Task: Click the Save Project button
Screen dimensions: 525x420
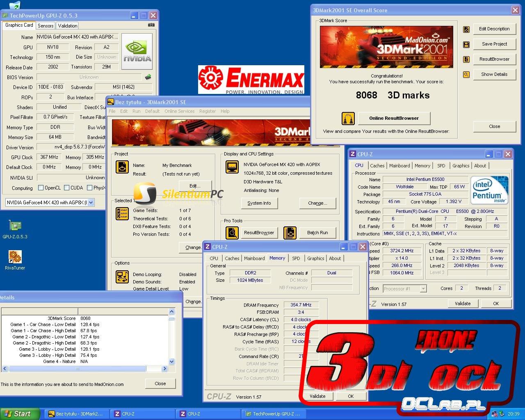Action: tap(494, 44)
